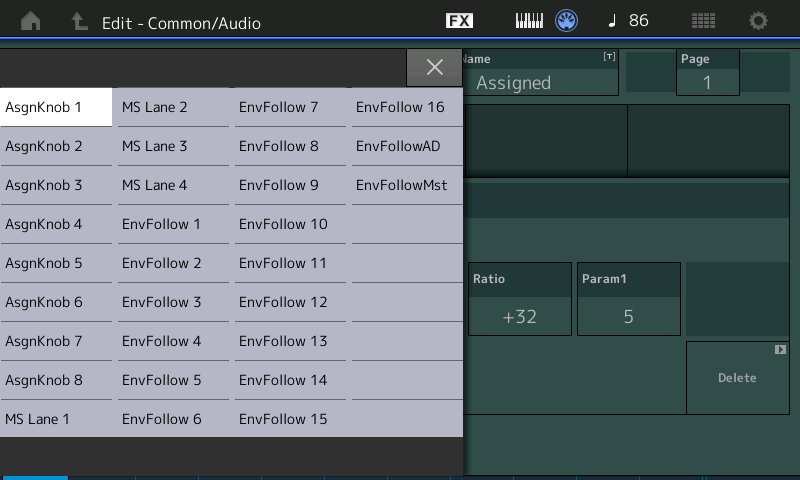Open the keyboard icon in the top bar

pyautogui.click(x=529, y=21)
